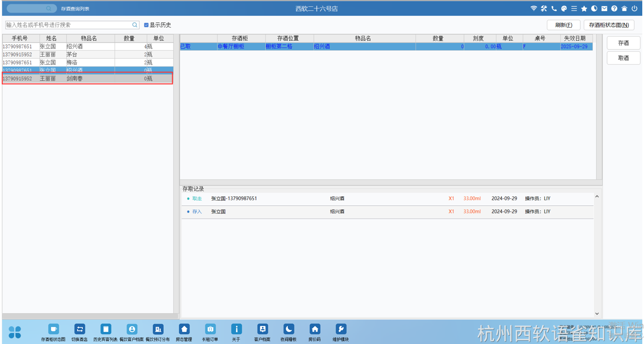Click the 刷新(F) button

(x=564, y=25)
